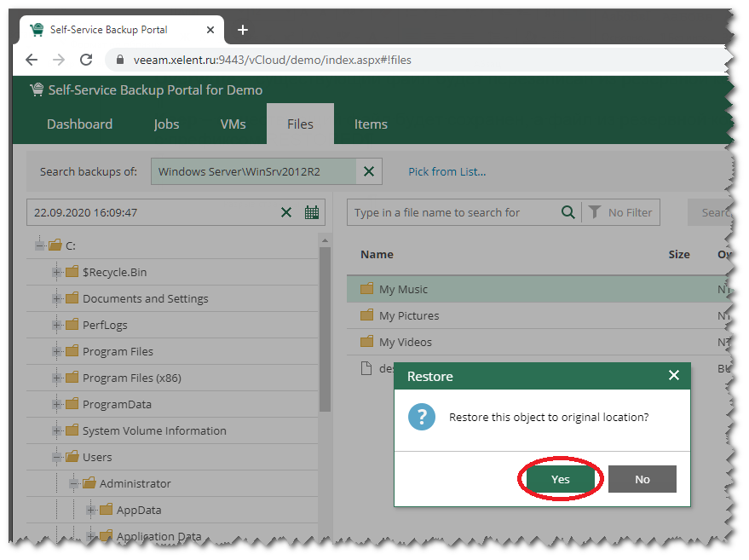749x560 pixels.
Task: Select the C: drive in tree
Action: (x=70, y=245)
